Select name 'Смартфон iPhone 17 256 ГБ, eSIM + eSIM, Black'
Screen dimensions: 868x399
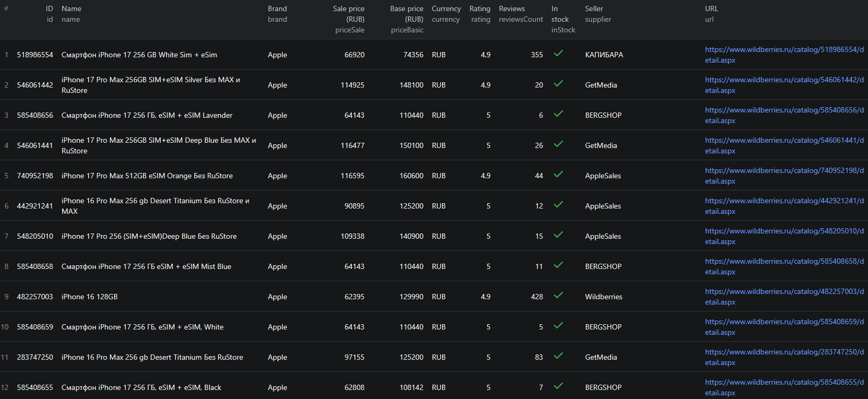pos(141,387)
